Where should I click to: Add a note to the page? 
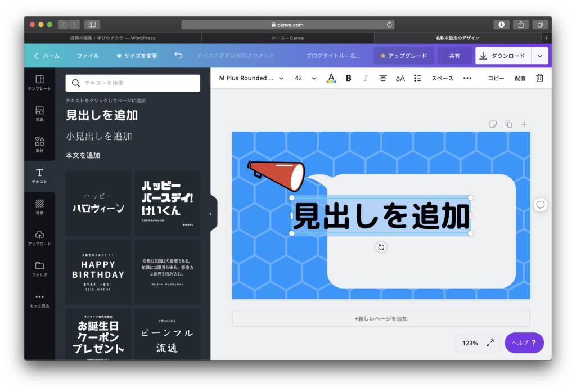click(493, 124)
